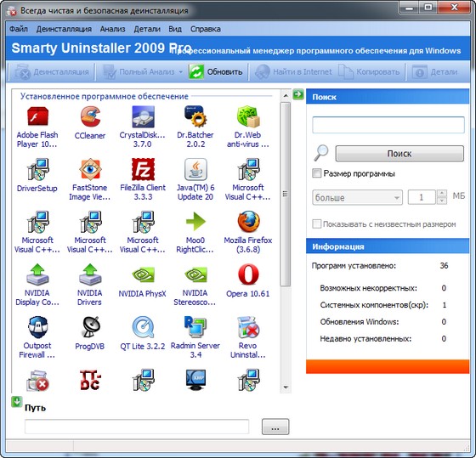Viewport: 476px width, 458px height.
Task: Open the Анализ menu
Action: (x=112, y=29)
